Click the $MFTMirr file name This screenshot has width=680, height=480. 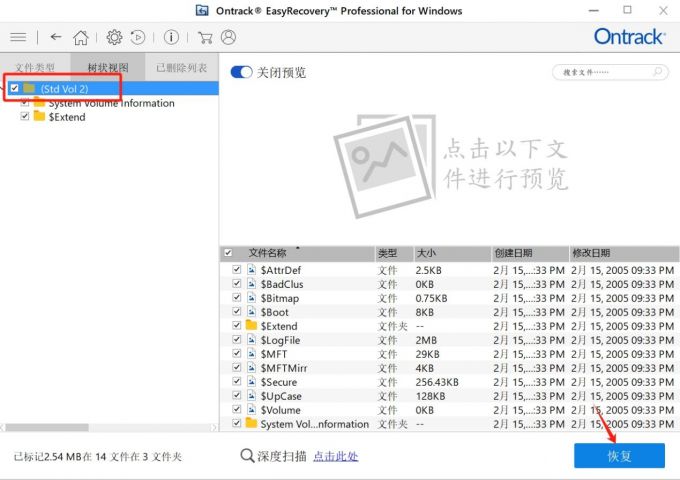(x=284, y=368)
